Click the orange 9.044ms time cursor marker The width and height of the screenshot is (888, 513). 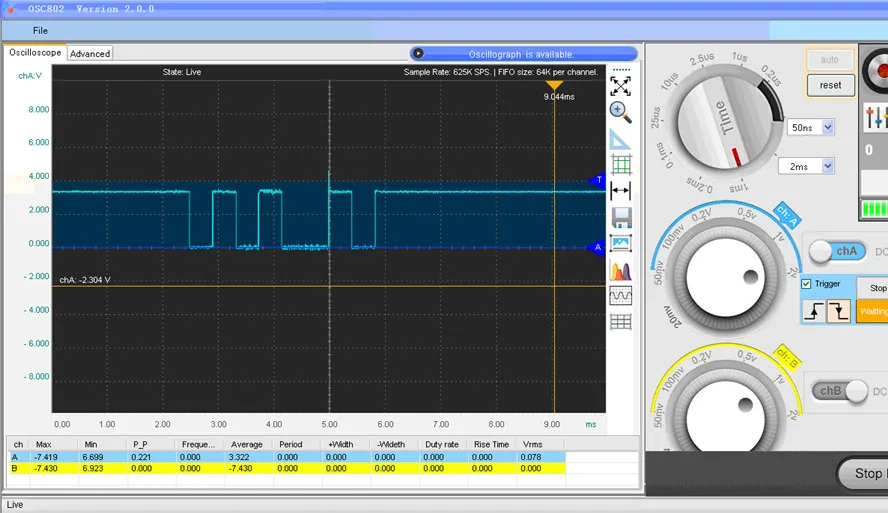click(554, 86)
